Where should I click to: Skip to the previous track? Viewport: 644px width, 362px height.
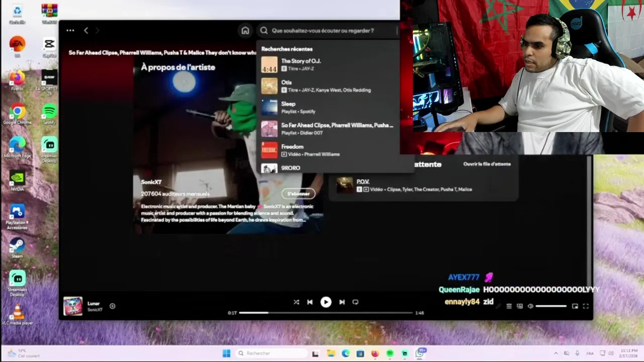pos(310,302)
